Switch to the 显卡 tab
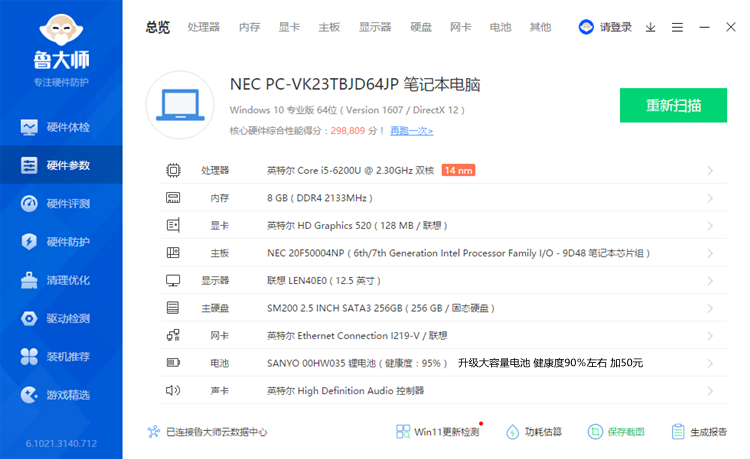 [289, 27]
